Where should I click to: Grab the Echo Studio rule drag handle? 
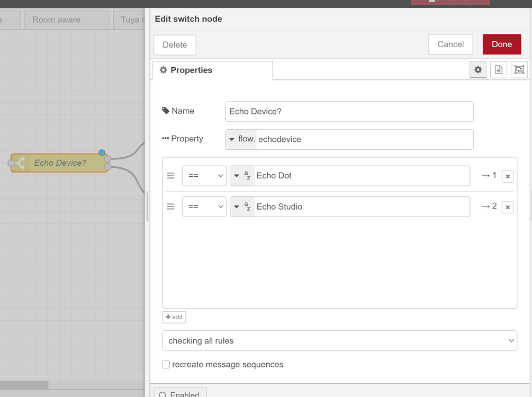coord(170,206)
